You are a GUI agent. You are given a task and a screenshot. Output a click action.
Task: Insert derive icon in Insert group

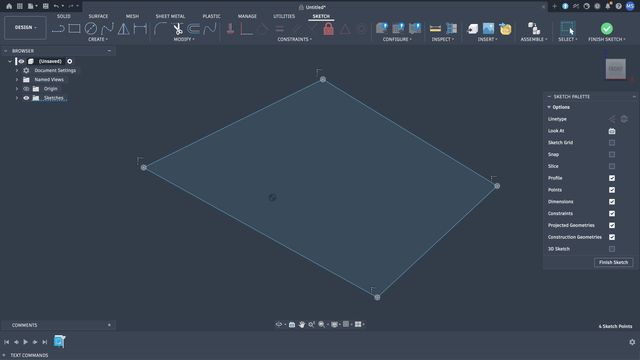pyautogui.click(x=472, y=29)
